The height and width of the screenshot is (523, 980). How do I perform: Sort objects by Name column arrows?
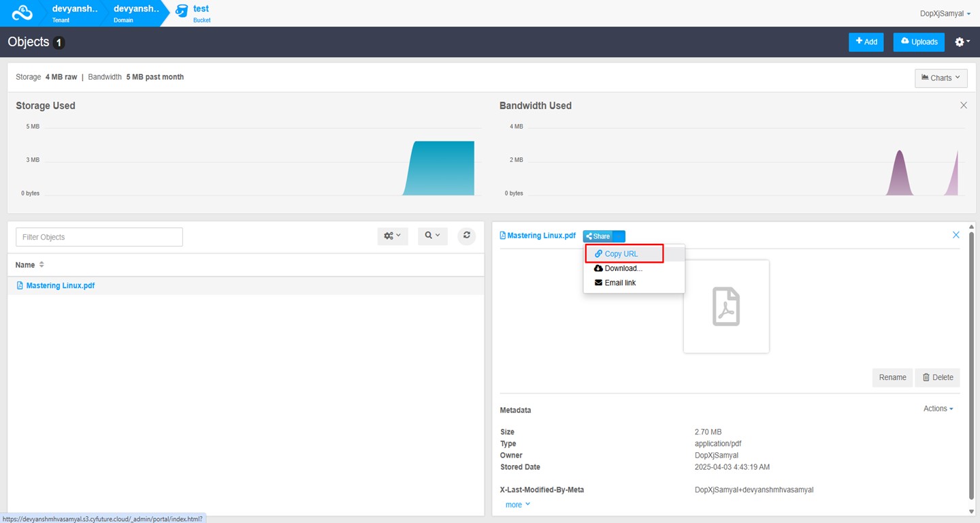click(42, 265)
